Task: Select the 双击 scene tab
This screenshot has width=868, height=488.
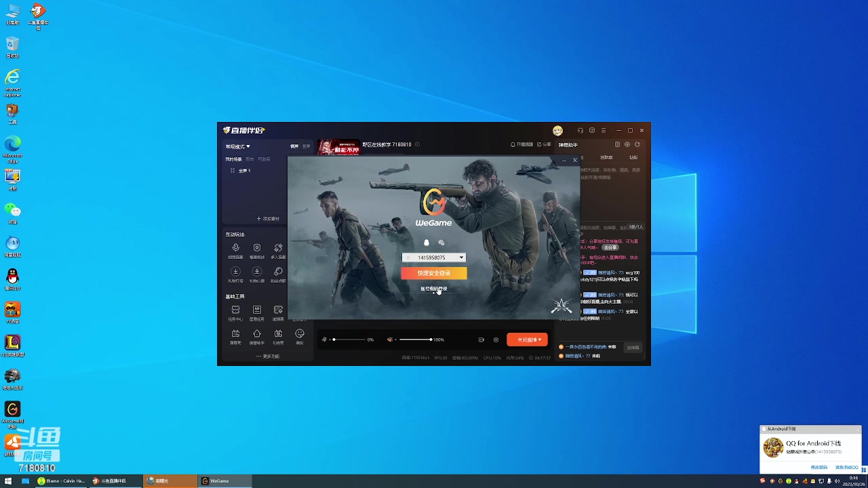Action: point(250,159)
